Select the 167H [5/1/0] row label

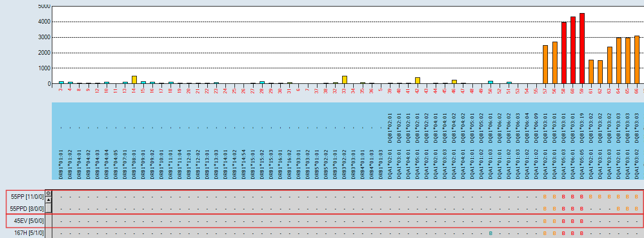(x=29, y=233)
